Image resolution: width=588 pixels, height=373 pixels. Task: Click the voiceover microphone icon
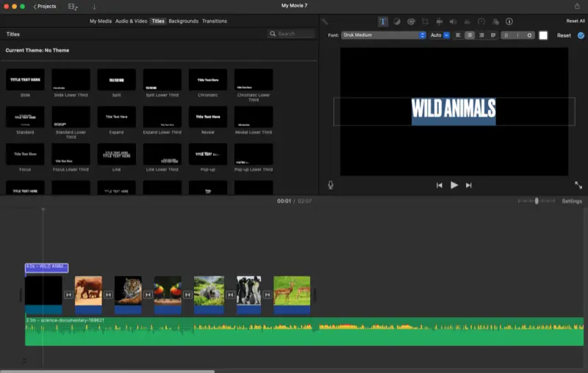click(331, 185)
